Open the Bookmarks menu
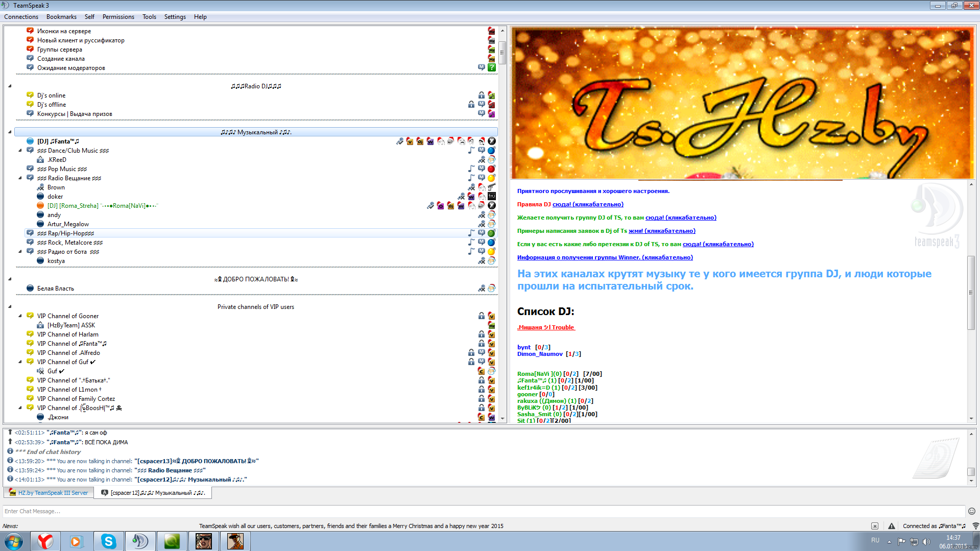980x551 pixels. [x=61, y=17]
